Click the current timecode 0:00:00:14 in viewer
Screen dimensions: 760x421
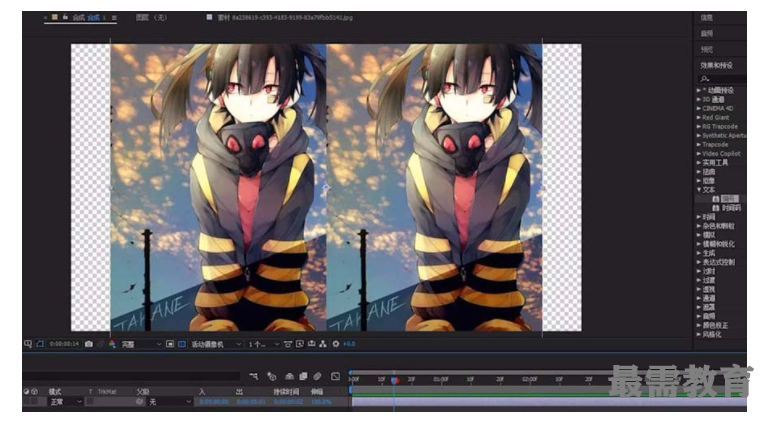click(x=64, y=344)
